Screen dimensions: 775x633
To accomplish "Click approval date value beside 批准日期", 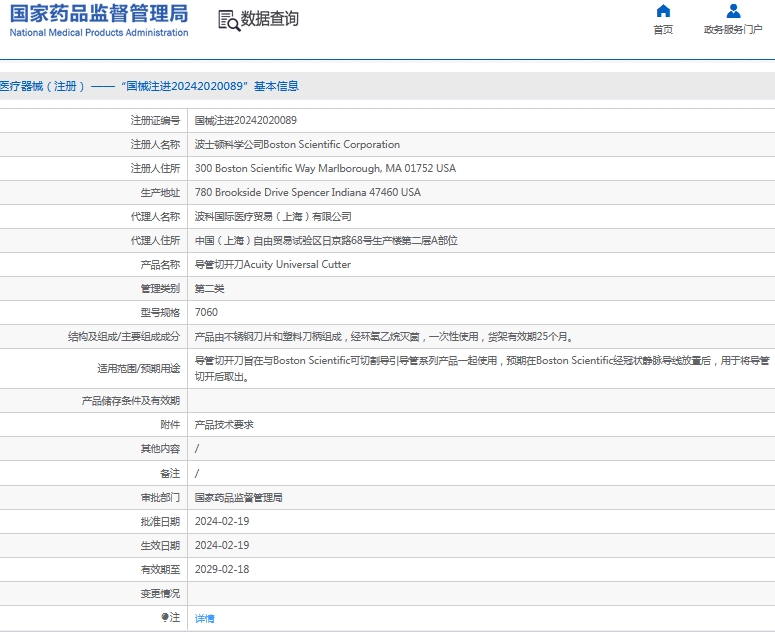I will pyautogui.click(x=222, y=521).
